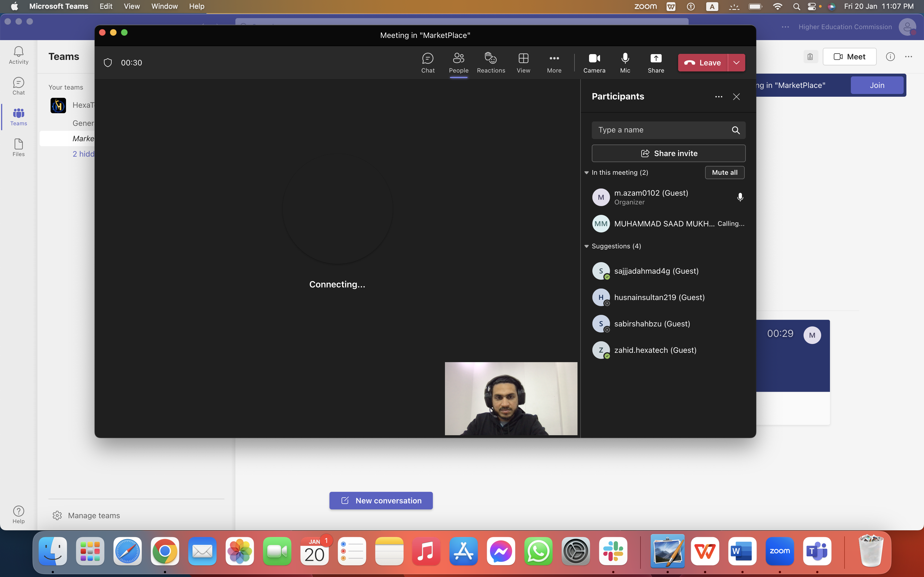This screenshot has width=924, height=577.
Task: Open the View layout options
Action: 523,63
